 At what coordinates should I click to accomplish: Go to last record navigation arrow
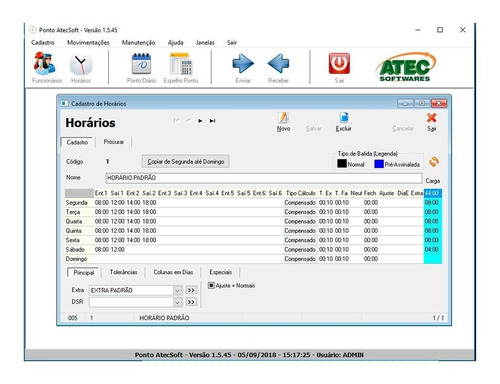click(212, 121)
